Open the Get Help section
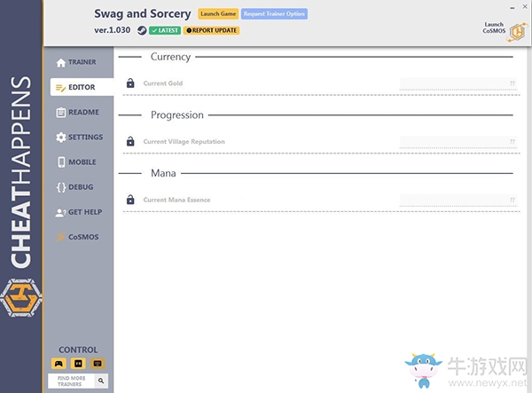The image size is (532, 393). [79, 212]
